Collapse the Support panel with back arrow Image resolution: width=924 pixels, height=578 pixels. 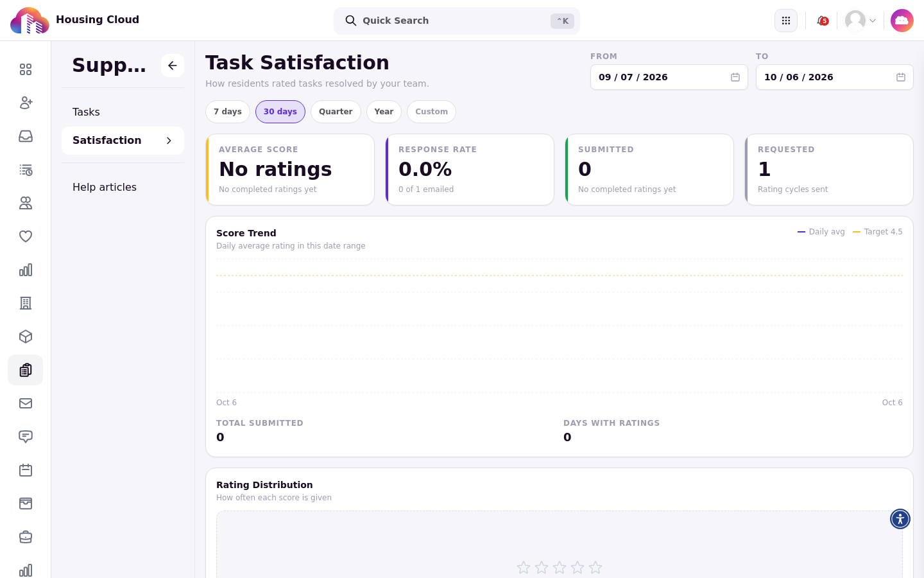[x=173, y=66]
